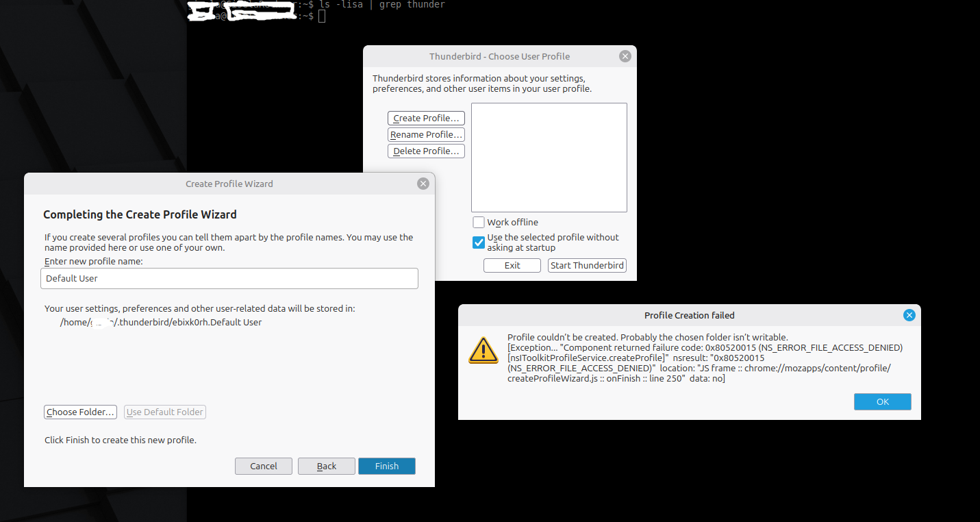The height and width of the screenshot is (522, 980).
Task: Uncheck 'Use the selected profile without asking'
Action: point(479,243)
